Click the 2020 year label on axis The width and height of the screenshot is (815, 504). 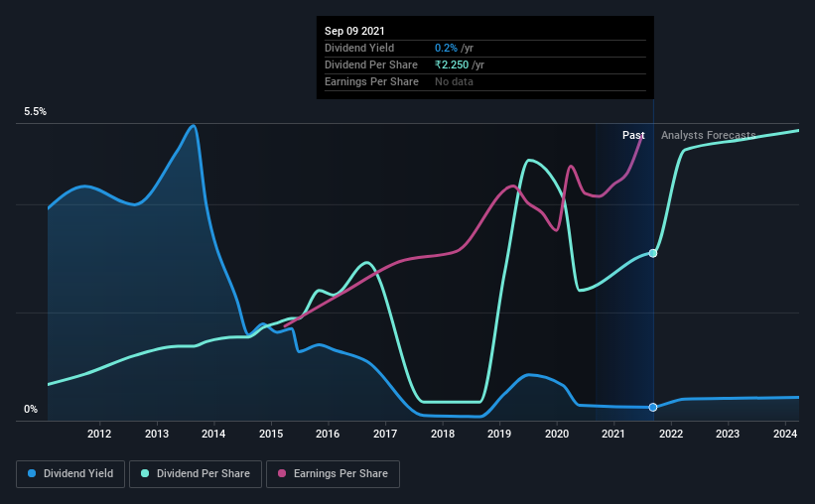pos(557,434)
